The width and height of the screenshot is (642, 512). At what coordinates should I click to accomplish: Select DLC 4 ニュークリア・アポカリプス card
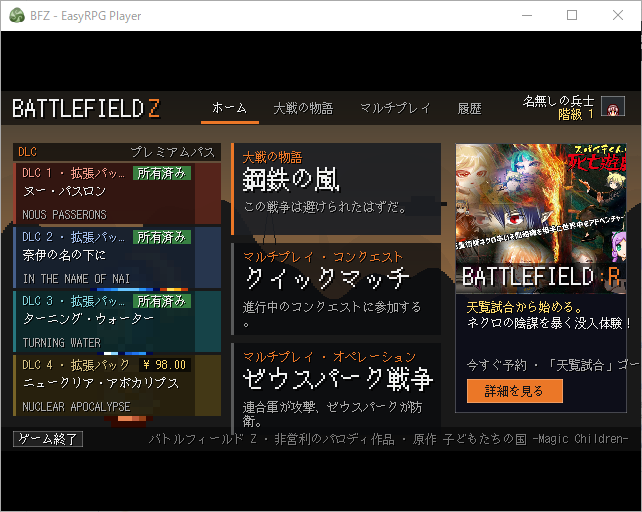[x=117, y=385]
